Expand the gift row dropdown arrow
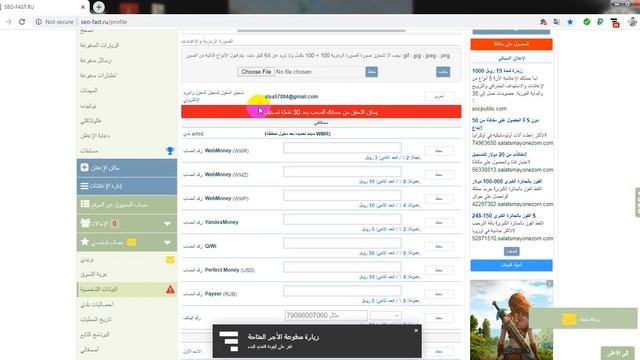Image resolution: width=640 pixels, height=360 pixels. (167, 224)
